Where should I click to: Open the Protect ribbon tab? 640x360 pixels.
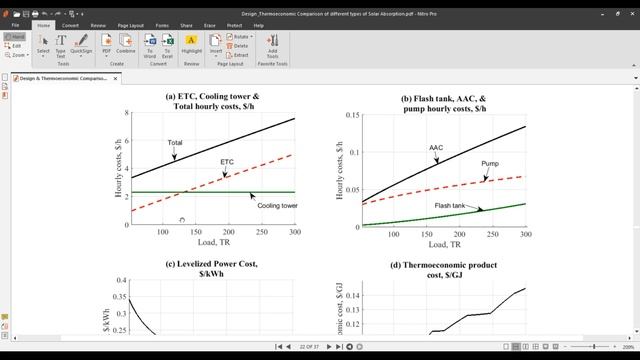click(234, 25)
